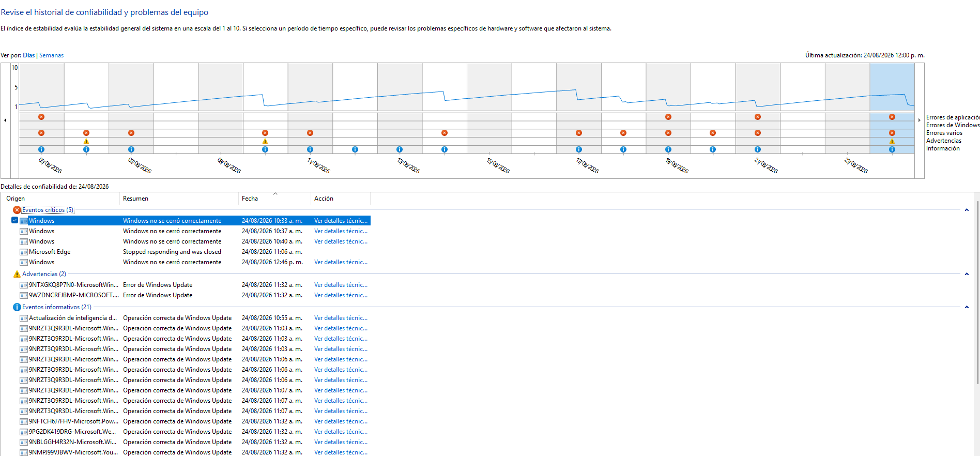The width and height of the screenshot is (980, 456).
Task: Select the information icon on 07/08/2026
Action: point(131,149)
